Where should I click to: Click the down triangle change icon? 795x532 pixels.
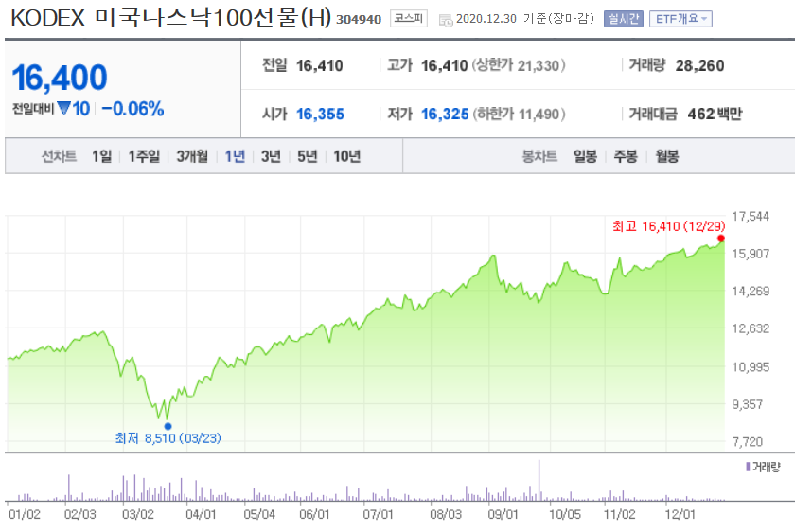[x=64, y=108]
